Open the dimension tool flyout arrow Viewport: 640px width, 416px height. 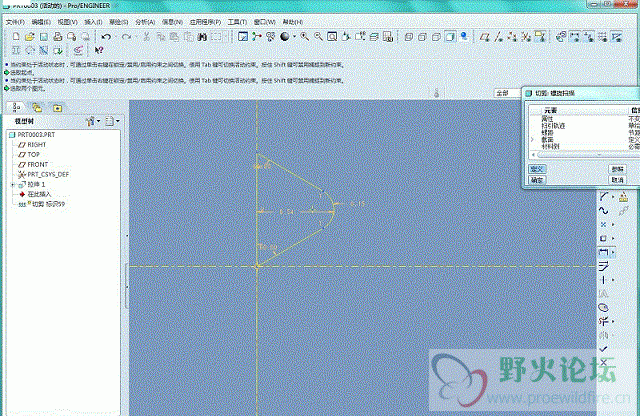(613, 252)
